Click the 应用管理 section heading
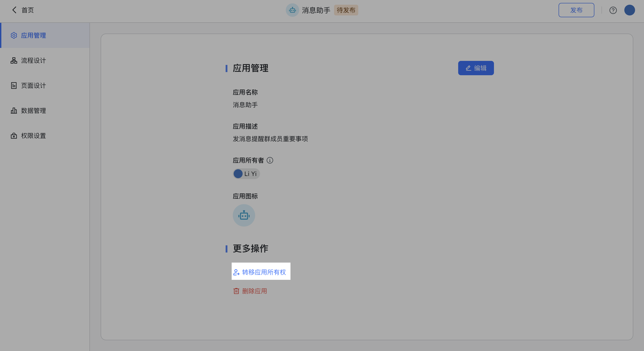Viewport: 644px width, 351px height. click(250, 68)
